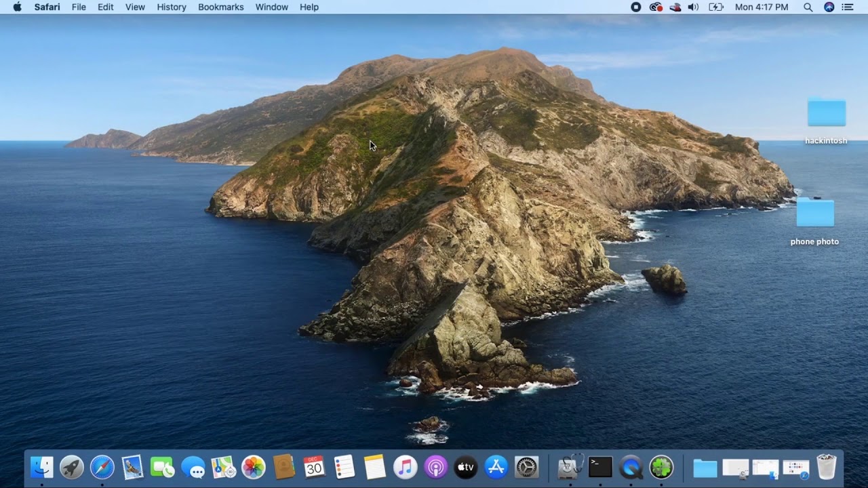Open the Bookmarks menu

(x=220, y=7)
